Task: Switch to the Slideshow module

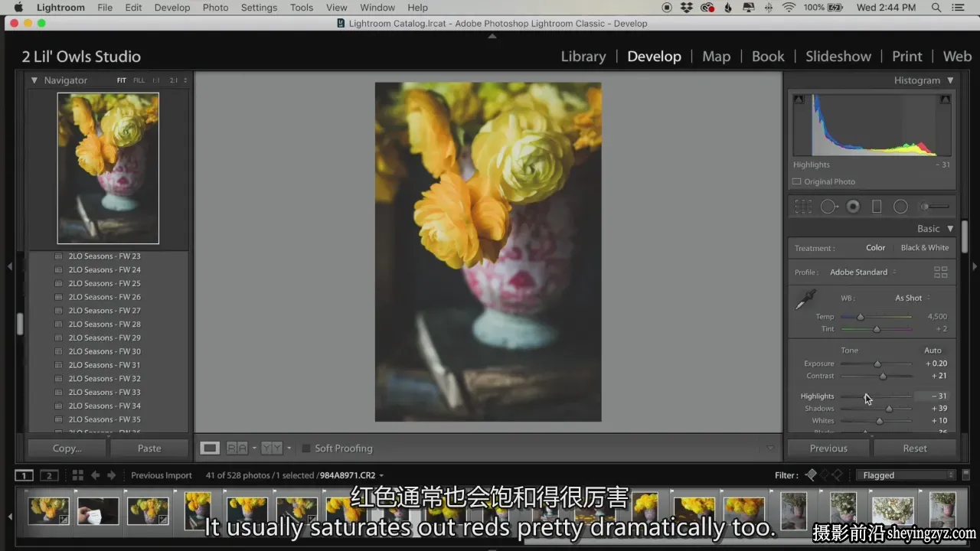Action: tap(838, 57)
